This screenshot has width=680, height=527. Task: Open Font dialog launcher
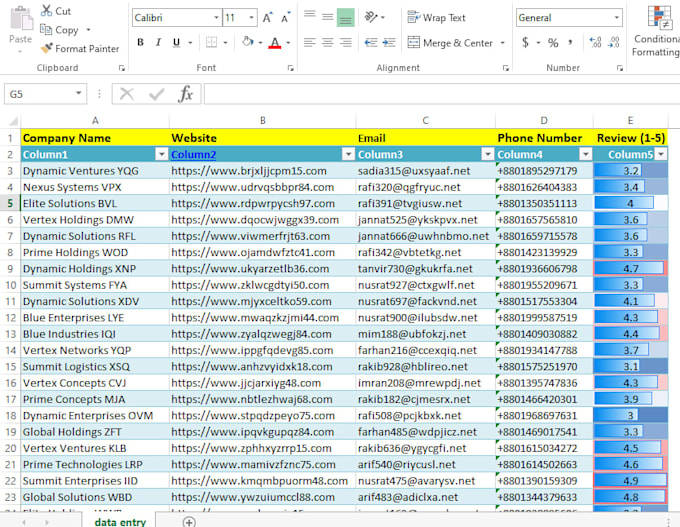coord(290,68)
